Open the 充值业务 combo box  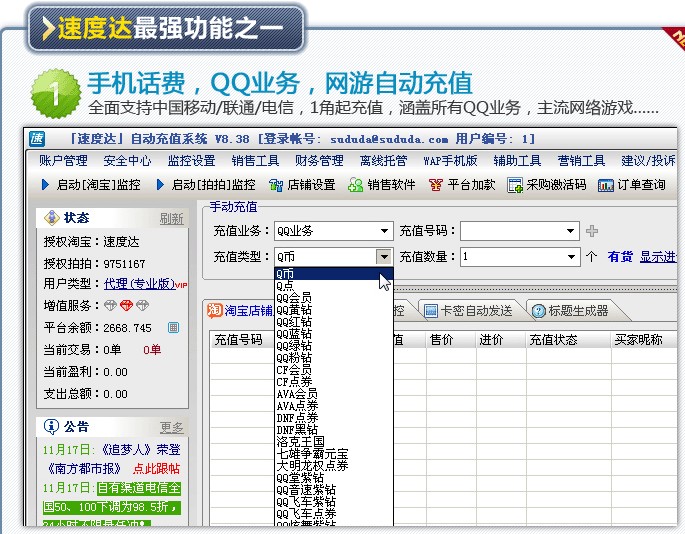pos(333,231)
